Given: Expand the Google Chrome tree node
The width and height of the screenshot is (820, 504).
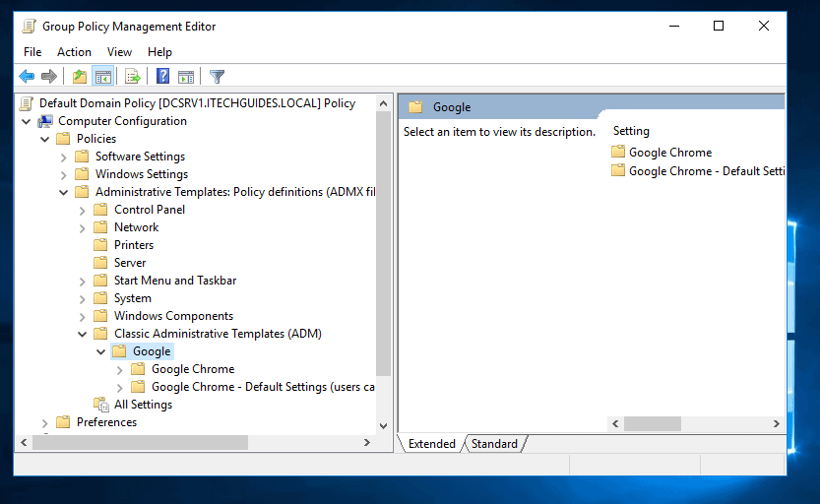Looking at the screenshot, I should click(x=120, y=369).
